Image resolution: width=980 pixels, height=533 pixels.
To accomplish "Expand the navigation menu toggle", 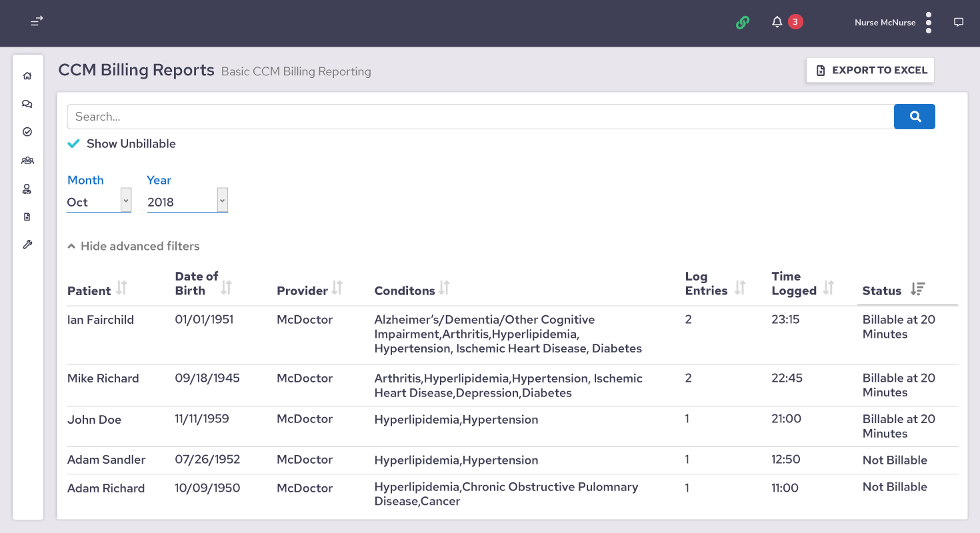I will click(37, 22).
